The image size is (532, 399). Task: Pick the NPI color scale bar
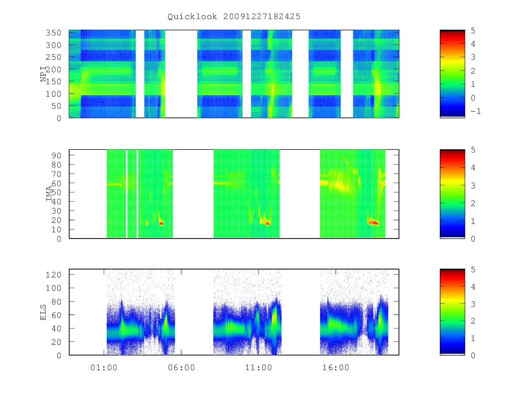[x=452, y=74]
